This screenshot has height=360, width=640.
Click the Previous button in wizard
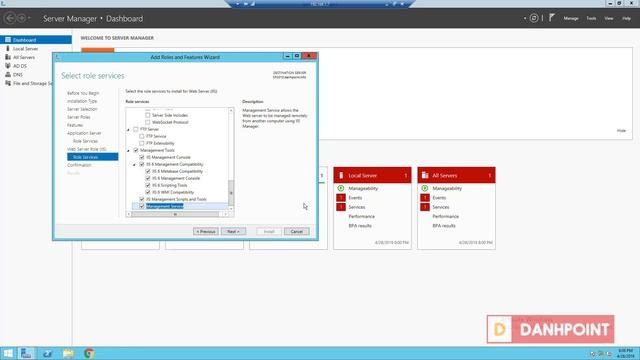pyautogui.click(x=206, y=231)
